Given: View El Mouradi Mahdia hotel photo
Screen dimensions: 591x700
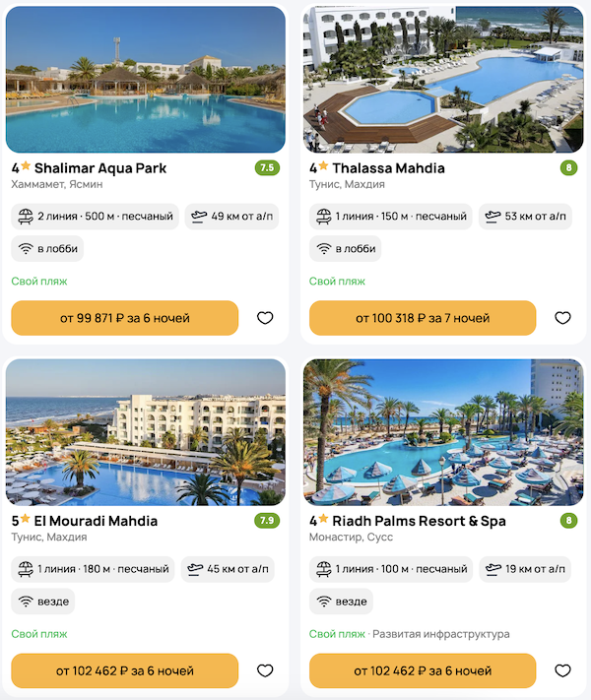Looking at the screenshot, I should 146,432.
